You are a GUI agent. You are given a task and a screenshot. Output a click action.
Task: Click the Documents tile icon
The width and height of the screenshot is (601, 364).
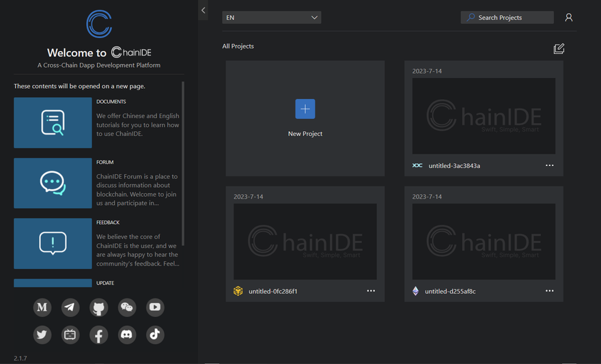pyautogui.click(x=53, y=123)
